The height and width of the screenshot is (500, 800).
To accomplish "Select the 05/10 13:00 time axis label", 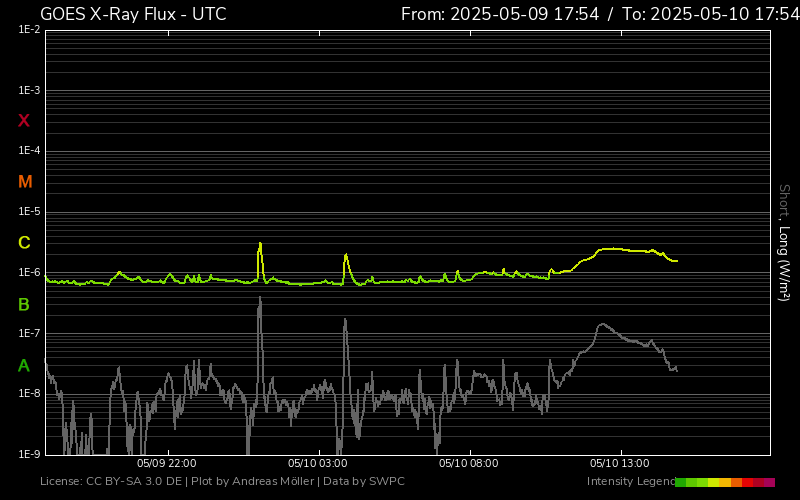I will pos(620,463).
